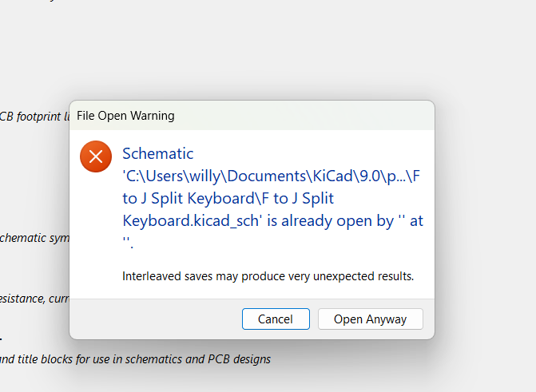The height and width of the screenshot is (392, 536).
Task: Click the small dash at the left edge
Action: [x=1, y=339]
